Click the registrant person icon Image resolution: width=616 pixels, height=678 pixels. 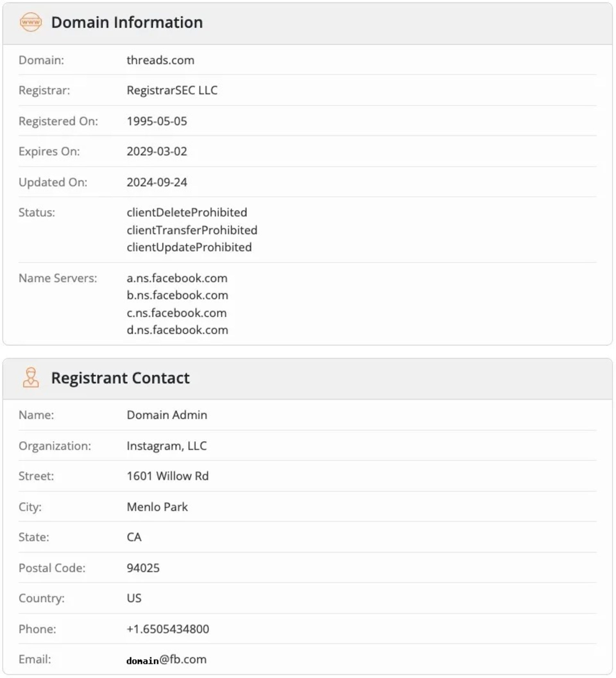click(x=30, y=378)
